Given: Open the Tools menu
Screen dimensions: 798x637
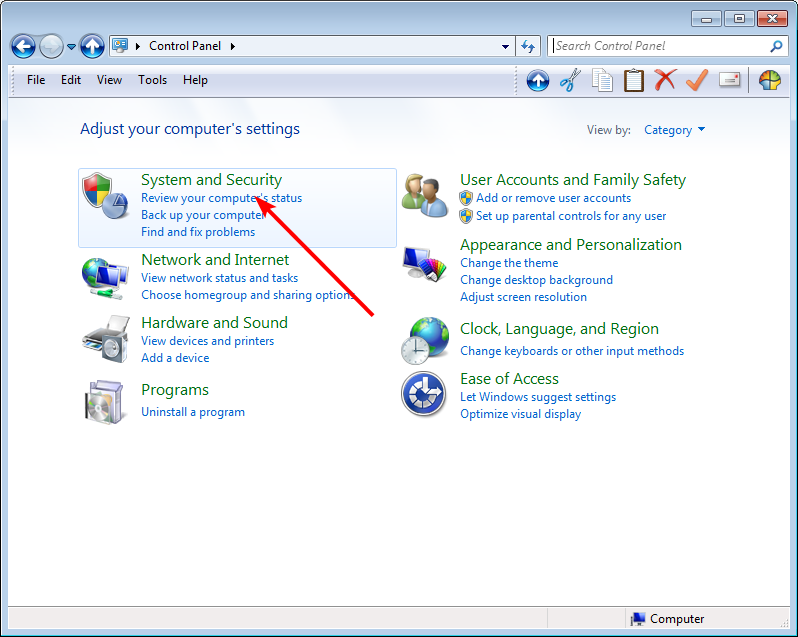Looking at the screenshot, I should (153, 80).
